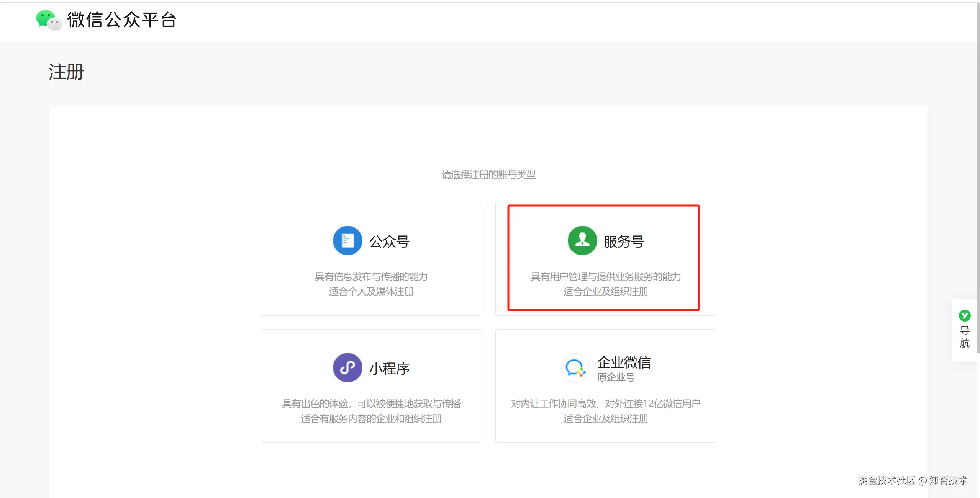Click the 企业微信 chat bubble icon
This screenshot has height=498, width=980.
click(x=575, y=368)
